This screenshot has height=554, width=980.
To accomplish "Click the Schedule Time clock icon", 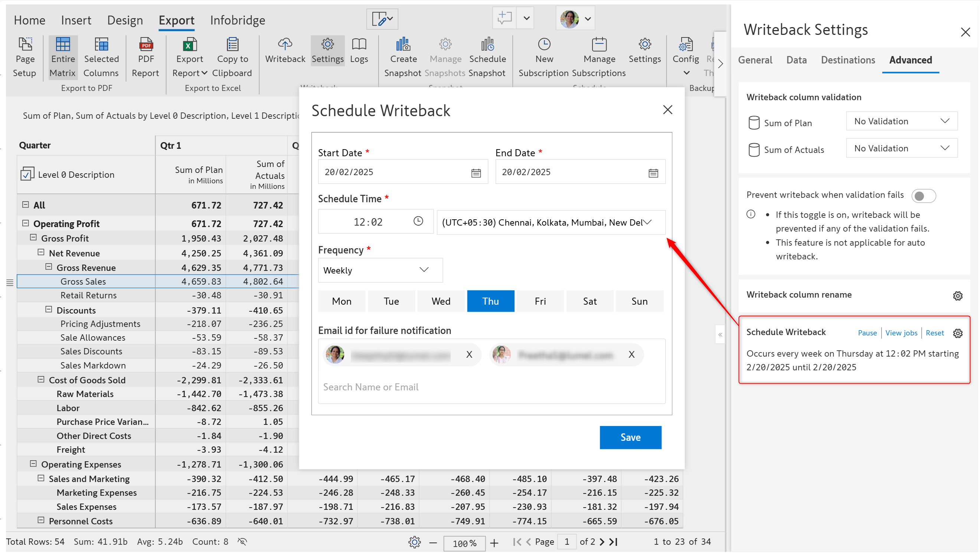I will point(418,222).
